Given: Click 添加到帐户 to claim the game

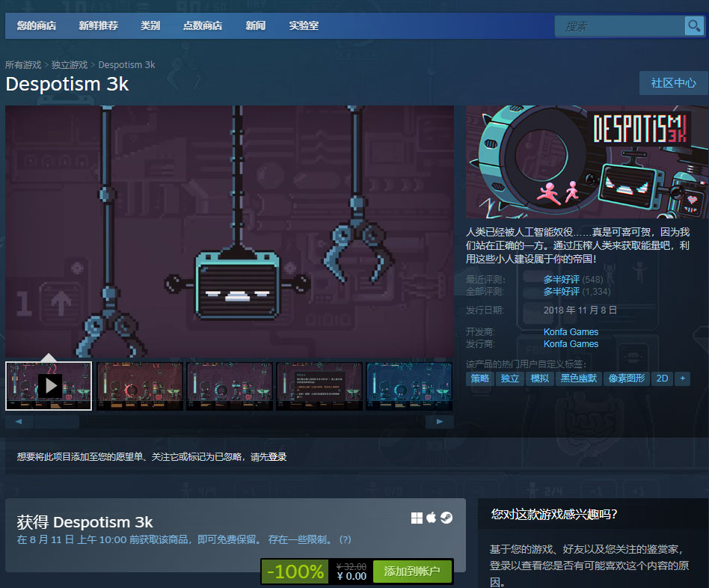Looking at the screenshot, I should (413, 572).
